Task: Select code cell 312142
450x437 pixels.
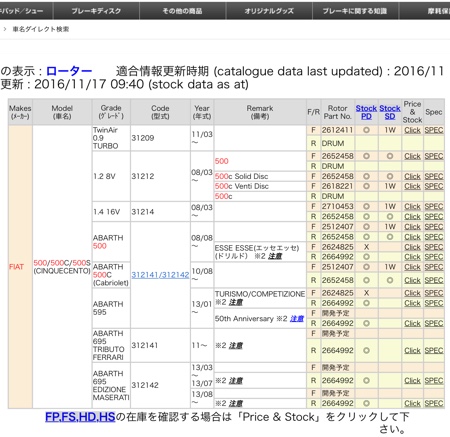Action: click(160, 385)
